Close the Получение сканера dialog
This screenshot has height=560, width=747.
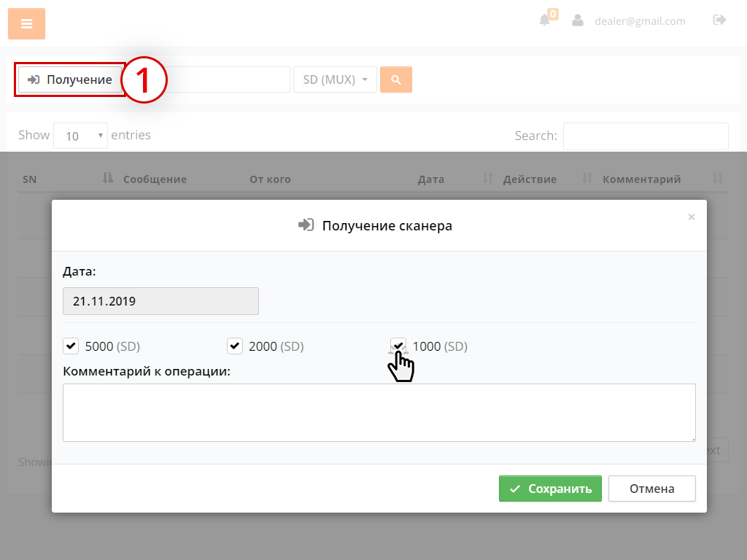click(x=692, y=217)
